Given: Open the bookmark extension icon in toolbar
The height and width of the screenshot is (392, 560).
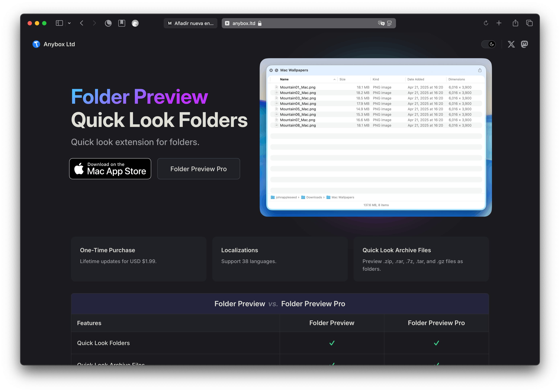Looking at the screenshot, I should pos(122,23).
